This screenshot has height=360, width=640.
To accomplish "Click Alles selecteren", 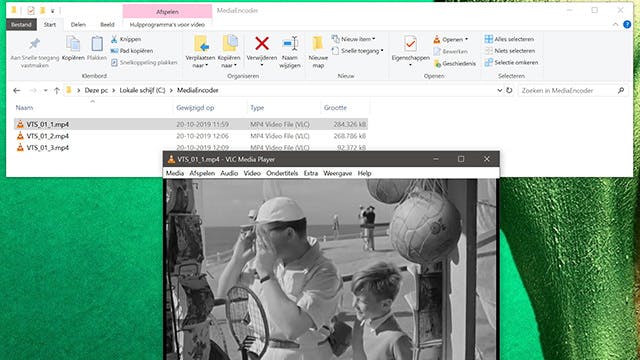I will [509, 39].
